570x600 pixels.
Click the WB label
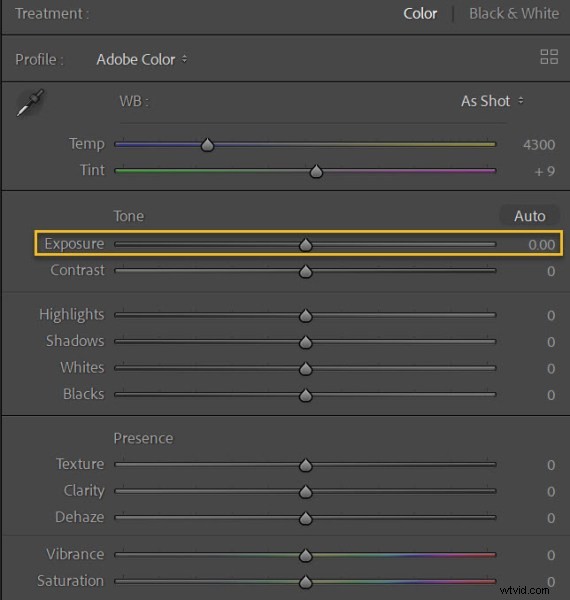coord(134,101)
